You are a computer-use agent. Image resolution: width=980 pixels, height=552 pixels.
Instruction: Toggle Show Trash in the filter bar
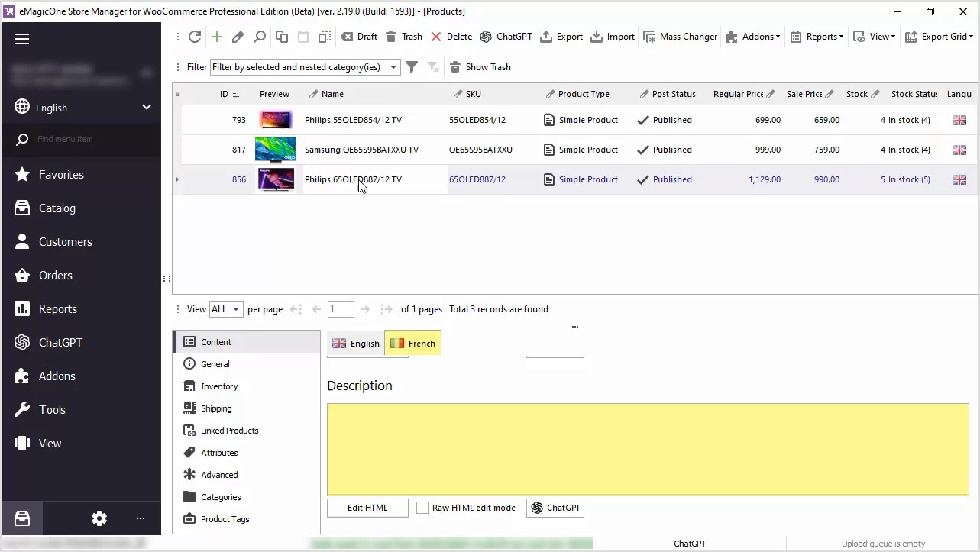click(x=480, y=67)
